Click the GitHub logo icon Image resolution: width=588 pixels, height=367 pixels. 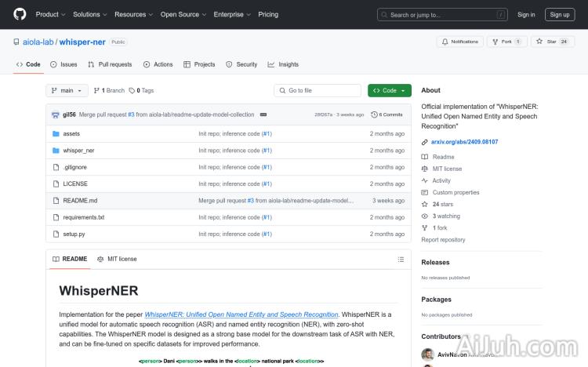pos(20,14)
